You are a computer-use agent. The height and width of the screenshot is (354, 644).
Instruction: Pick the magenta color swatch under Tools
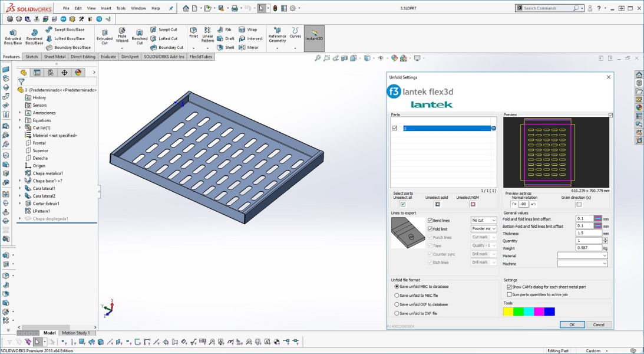pyautogui.click(x=539, y=312)
